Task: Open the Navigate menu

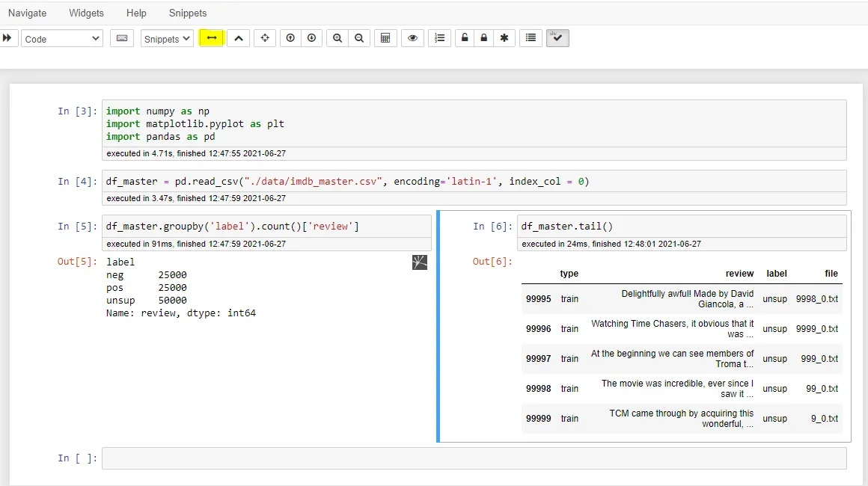Action: click(27, 13)
